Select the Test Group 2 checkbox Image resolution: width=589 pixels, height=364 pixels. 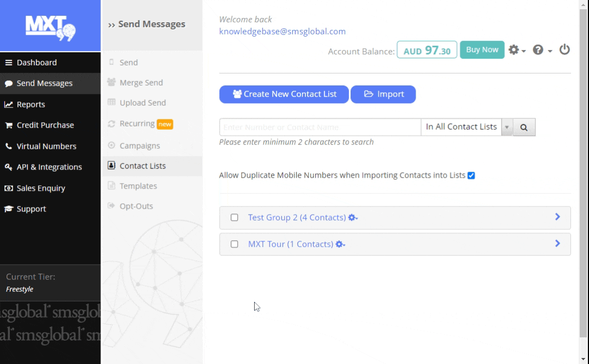[235, 217]
